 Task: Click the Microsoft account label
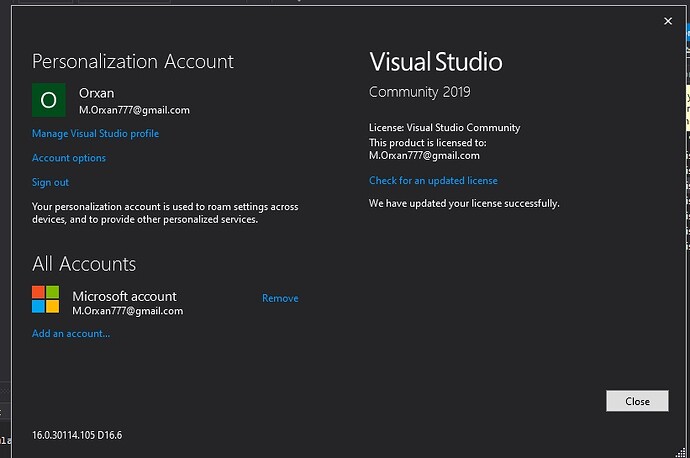(x=124, y=296)
